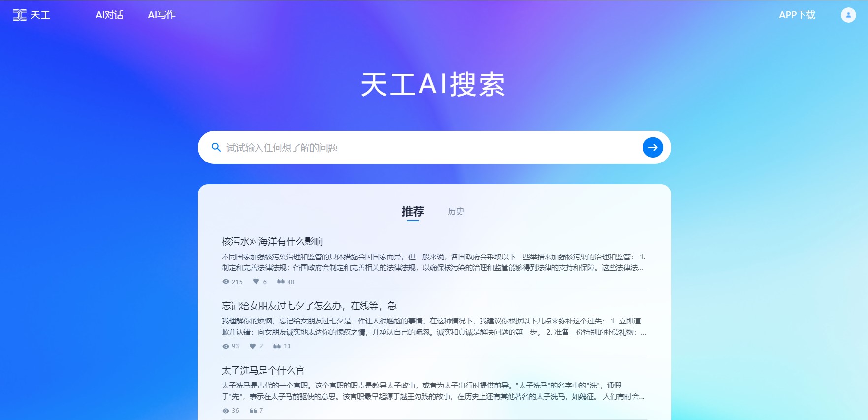
Task: Submit search with the blue arrow button
Action: tap(653, 147)
